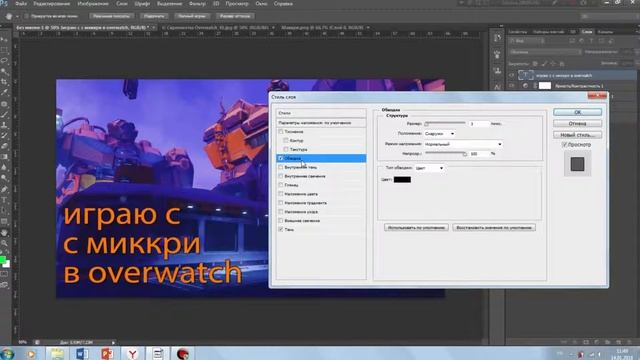Open the History collapsed panel icon
This screenshot has width=640, height=360.
coord(497,38)
